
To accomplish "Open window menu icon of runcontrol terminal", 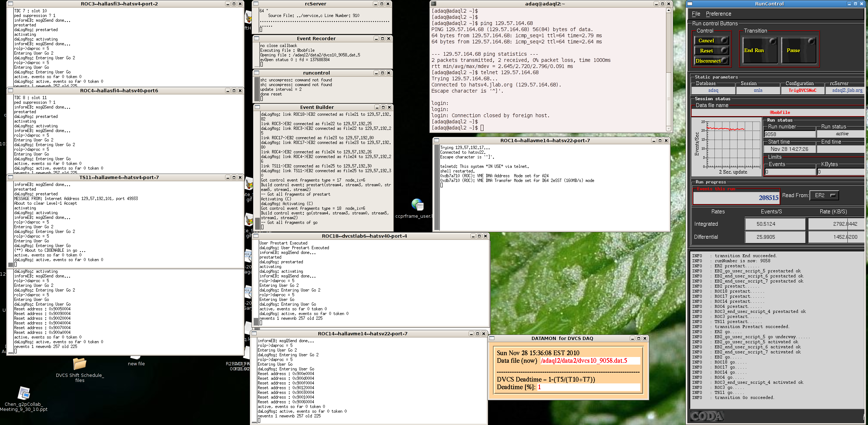I will coord(257,73).
